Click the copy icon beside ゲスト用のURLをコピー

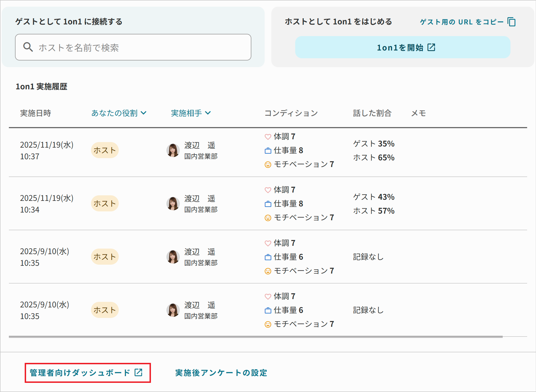(x=511, y=22)
